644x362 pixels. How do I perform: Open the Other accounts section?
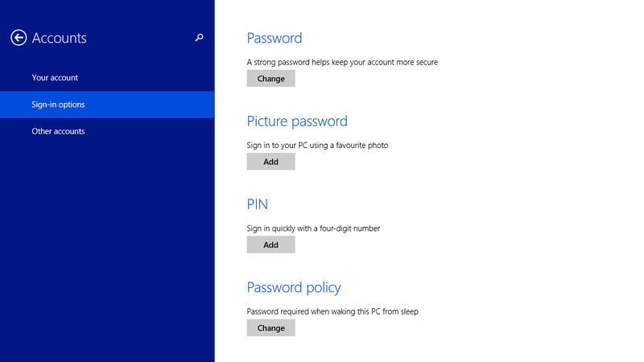pos(107,131)
